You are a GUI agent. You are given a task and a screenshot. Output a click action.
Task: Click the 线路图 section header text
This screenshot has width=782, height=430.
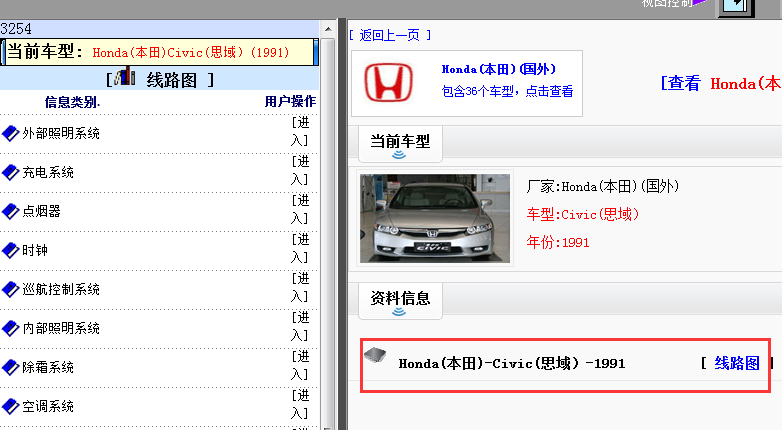tap(172, 80)
